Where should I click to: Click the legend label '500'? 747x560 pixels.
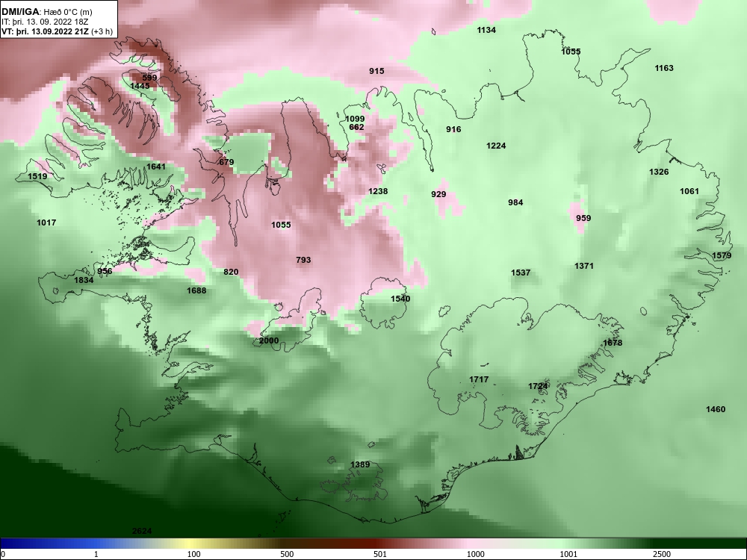click(x=288, y=554)
